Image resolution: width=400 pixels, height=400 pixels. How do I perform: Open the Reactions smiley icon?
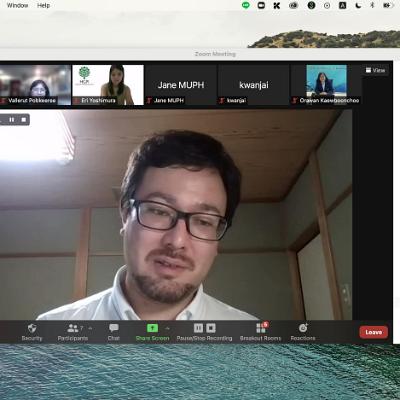(x=303, y=328)
